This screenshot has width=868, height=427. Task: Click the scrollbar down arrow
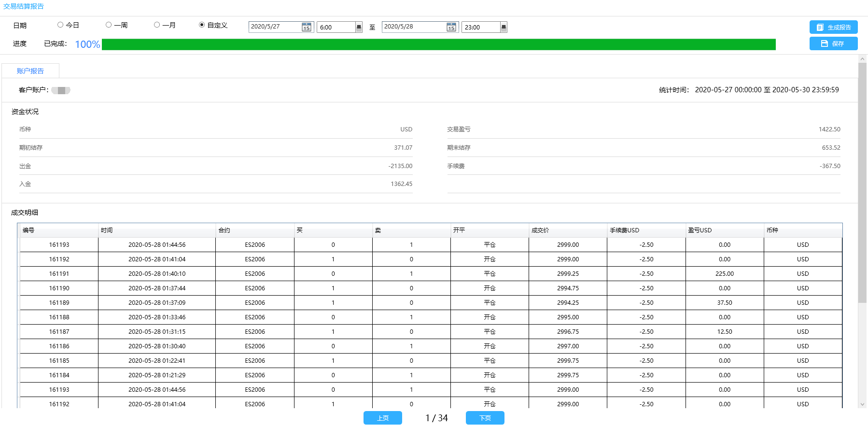[862, 404]
